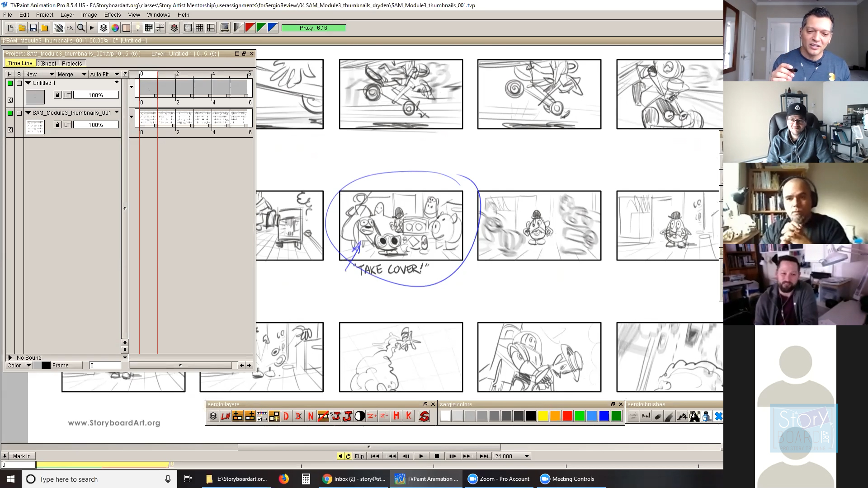Click the blue channel triangle icon
868x488 pixels.
pos(272,28)
